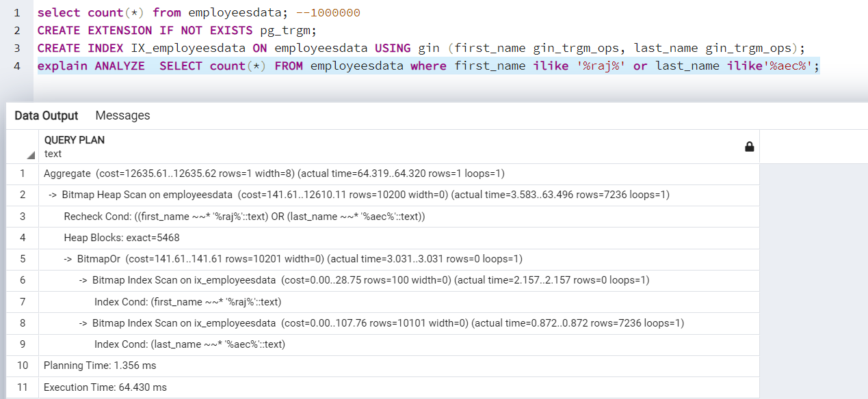The height and width of the screenshot is (399, 868).
Task: Switch to the Messages tab
Action: click(122, 115)
